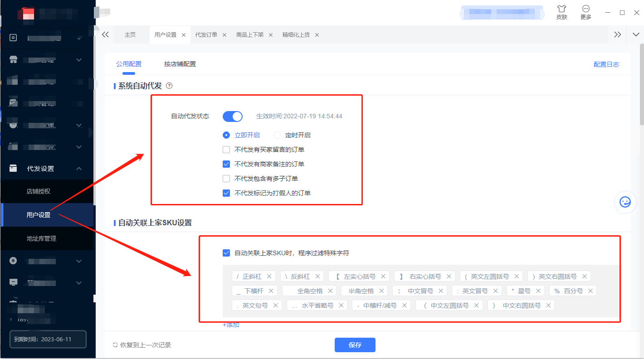Click the 到期时间：2023-06-11 box
644x359 pixels.
[48, 339]
